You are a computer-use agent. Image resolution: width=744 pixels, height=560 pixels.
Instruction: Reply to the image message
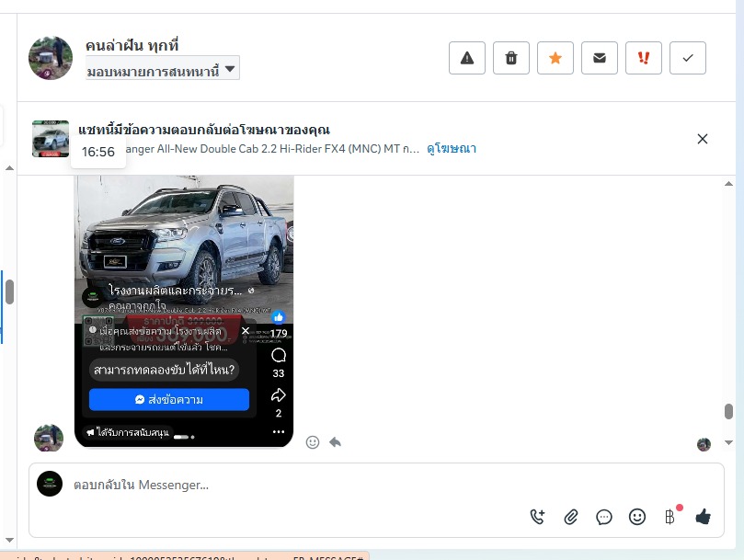pyautogui.click(x=335, y=442)
